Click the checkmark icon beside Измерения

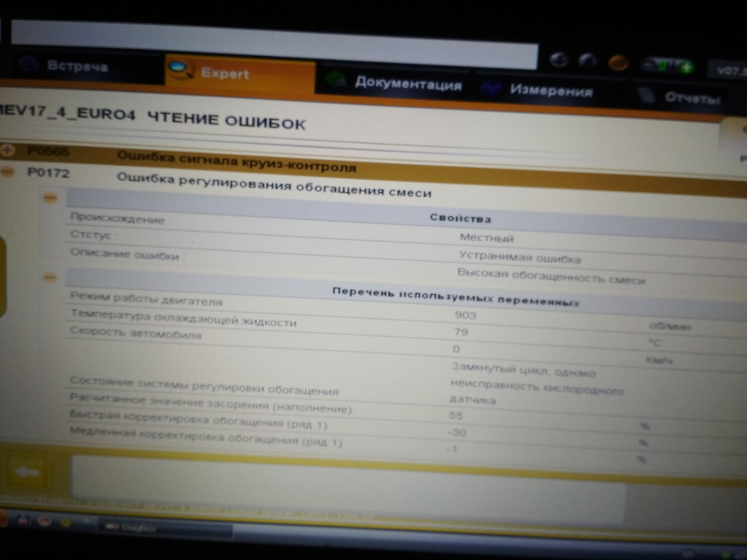tap(491, 88)
